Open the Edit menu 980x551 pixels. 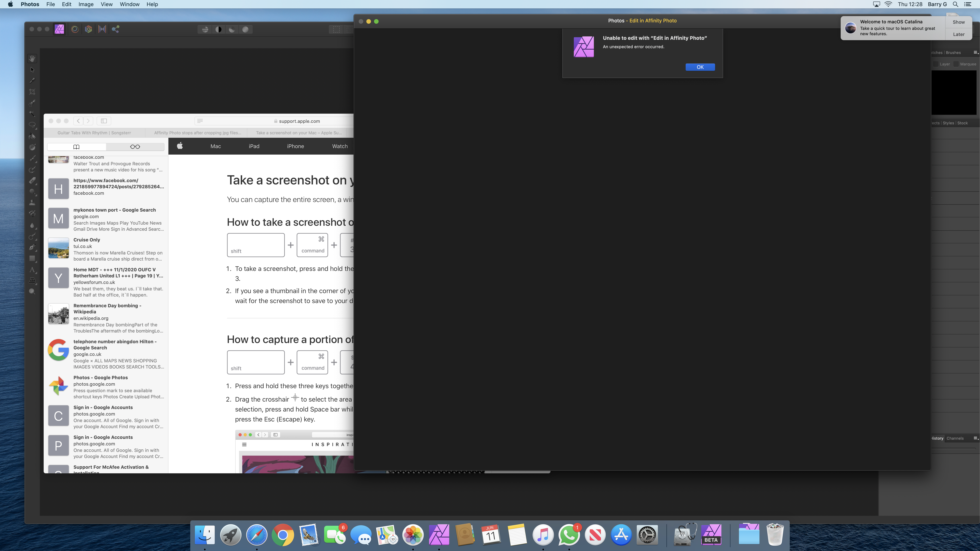pos(67,4)
